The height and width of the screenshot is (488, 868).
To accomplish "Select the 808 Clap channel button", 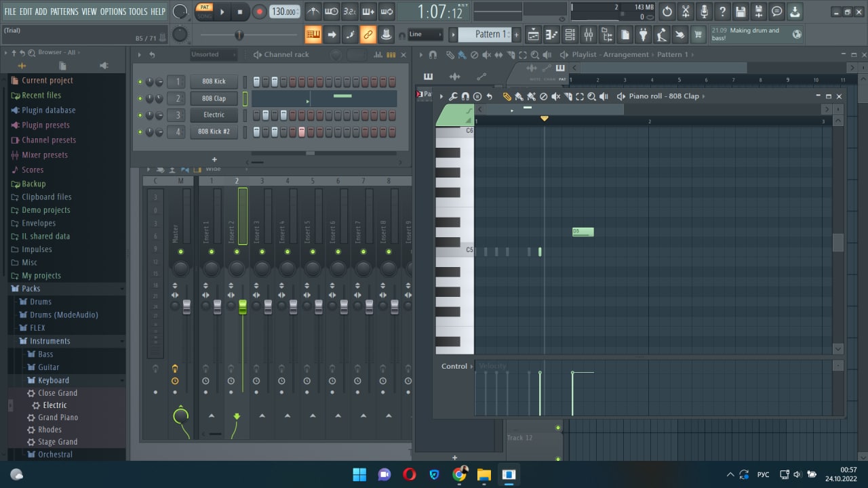I will [214, 98].
